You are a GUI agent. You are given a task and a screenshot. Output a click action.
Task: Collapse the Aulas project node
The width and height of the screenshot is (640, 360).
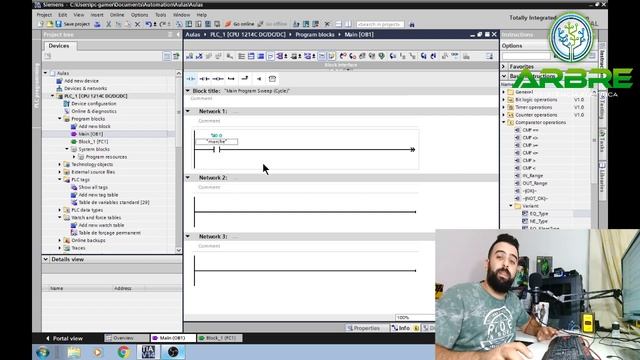click(x=46, y=73)
